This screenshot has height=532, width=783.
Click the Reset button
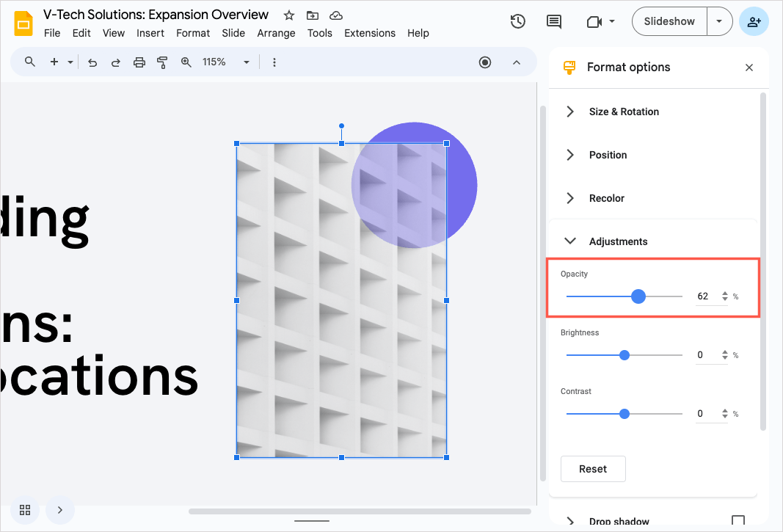click(x=593, y=469)
